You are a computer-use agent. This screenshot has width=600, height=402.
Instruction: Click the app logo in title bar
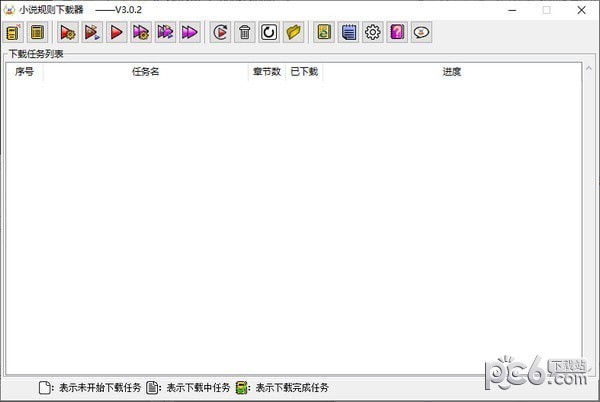point(9,10)
